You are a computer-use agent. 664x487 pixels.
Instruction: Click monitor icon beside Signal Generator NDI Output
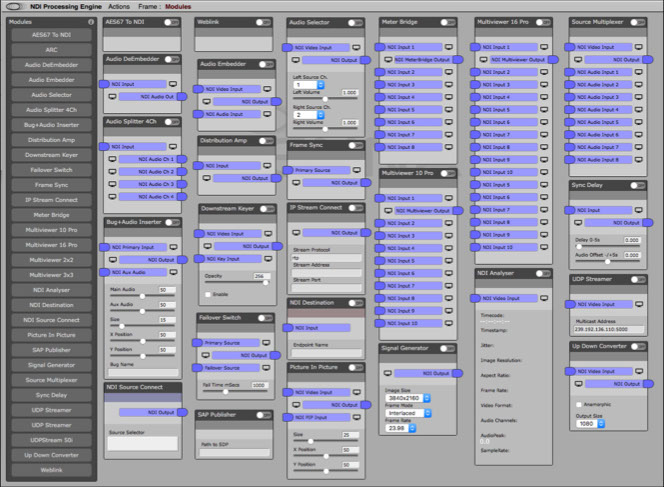pyautogui.click(x=387, y=374)
